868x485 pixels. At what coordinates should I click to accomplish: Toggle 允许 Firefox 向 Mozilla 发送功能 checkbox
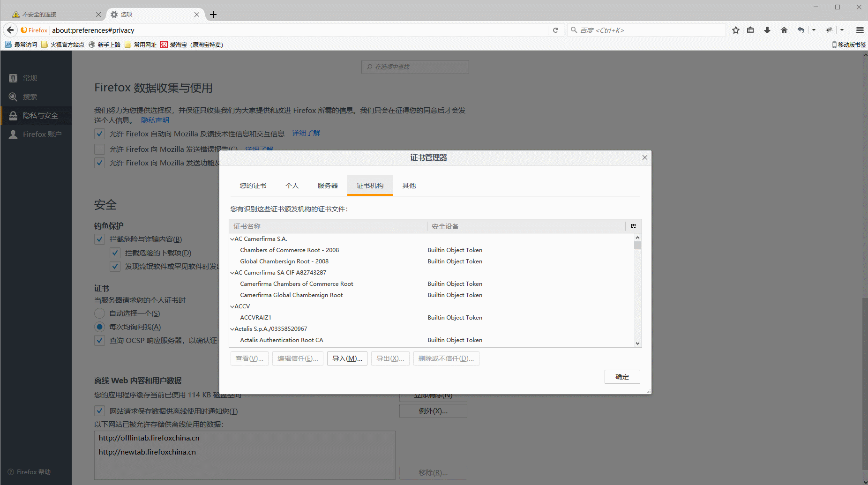(99, 163)
